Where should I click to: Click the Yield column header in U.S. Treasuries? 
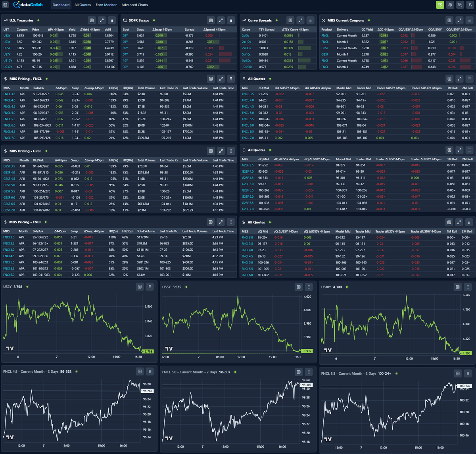click(x=72, y=29)
